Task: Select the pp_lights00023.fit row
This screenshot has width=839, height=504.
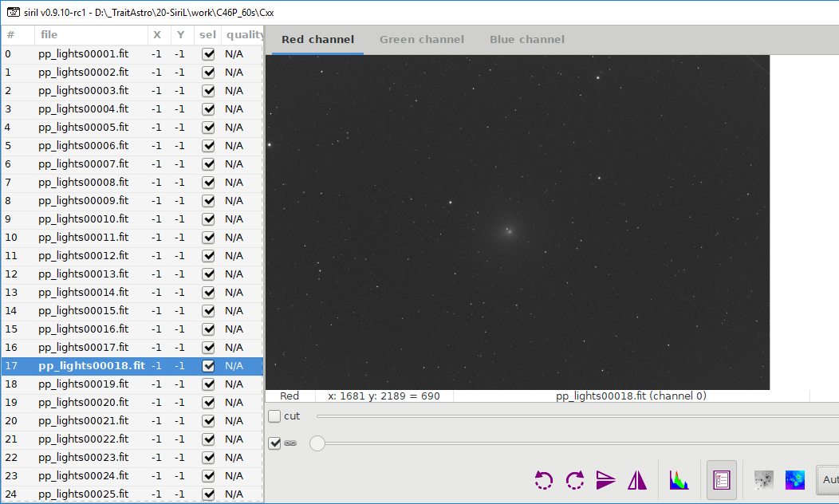Action: 132,458
